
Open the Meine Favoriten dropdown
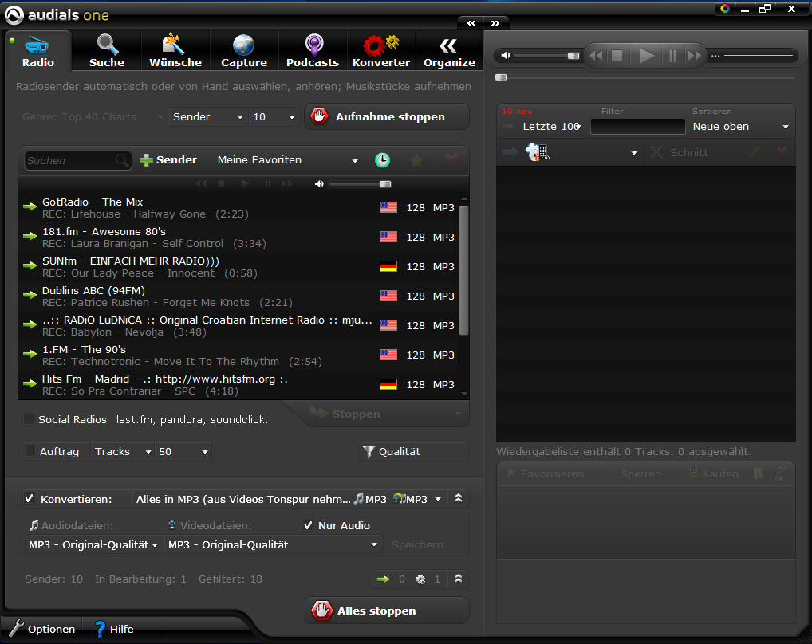pos(288,160)
